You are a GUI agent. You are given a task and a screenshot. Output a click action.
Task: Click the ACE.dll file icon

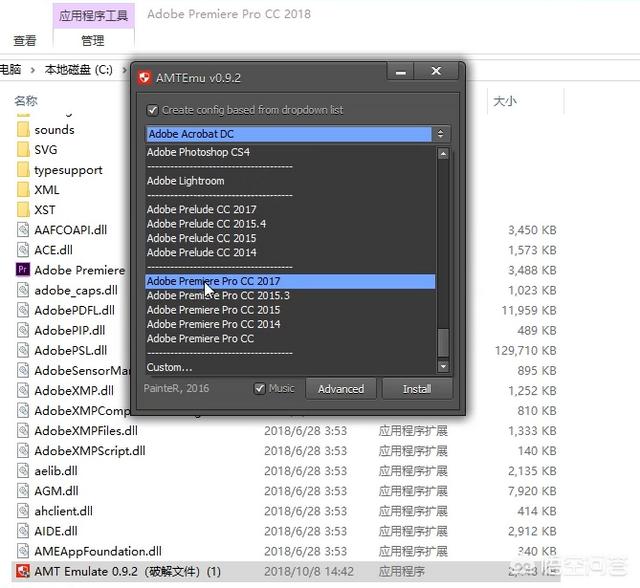(23, 250)
